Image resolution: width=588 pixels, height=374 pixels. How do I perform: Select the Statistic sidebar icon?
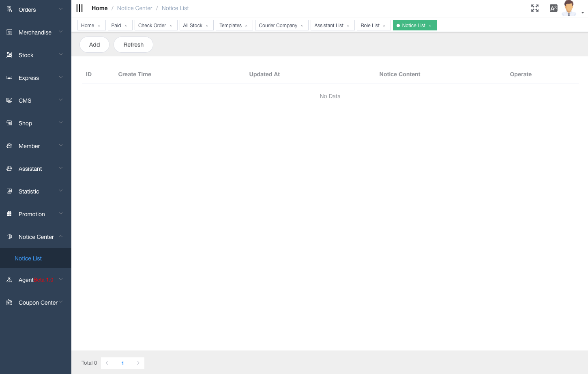[x=9, y=191]
